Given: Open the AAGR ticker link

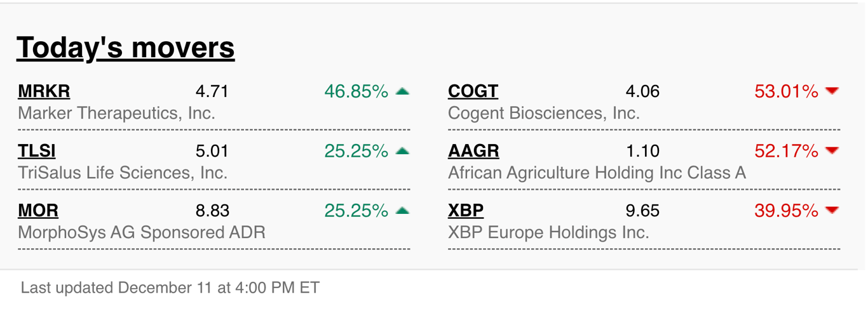Looking at the screenshot, I should point(473,151).
